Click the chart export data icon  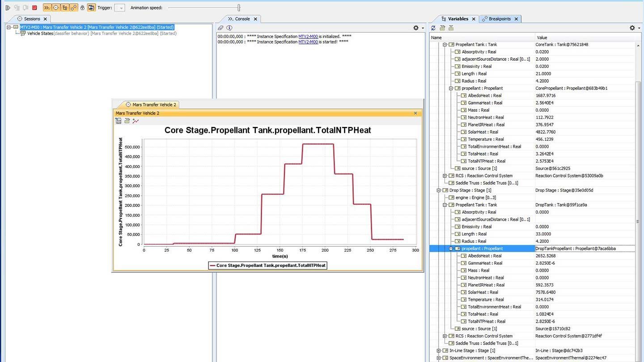point(119,121)
